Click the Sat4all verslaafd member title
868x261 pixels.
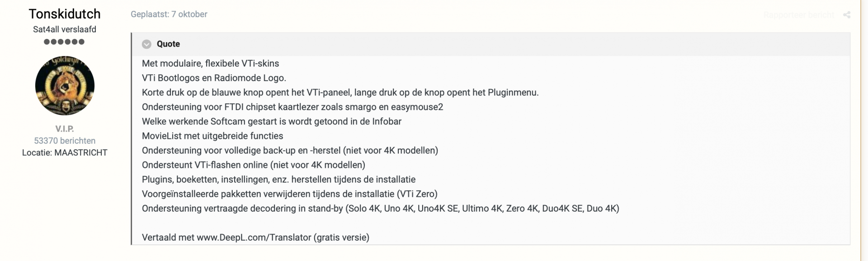tap(65, 29)
